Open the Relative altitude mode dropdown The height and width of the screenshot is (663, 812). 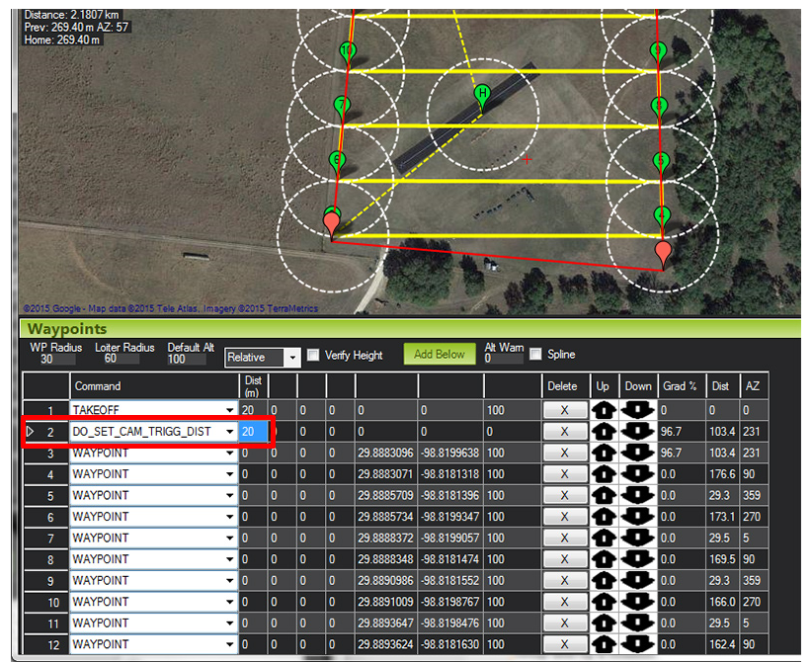[x=292, y=358]
